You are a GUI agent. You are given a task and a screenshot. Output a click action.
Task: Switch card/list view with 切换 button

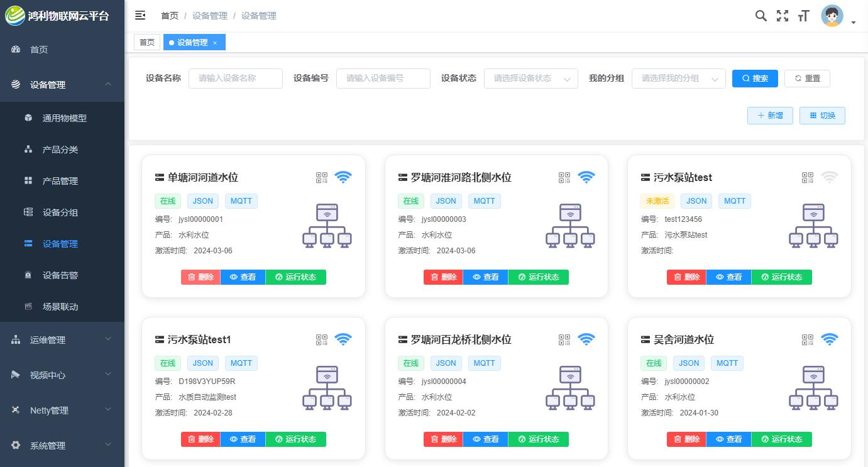click(x=822, y=116)
